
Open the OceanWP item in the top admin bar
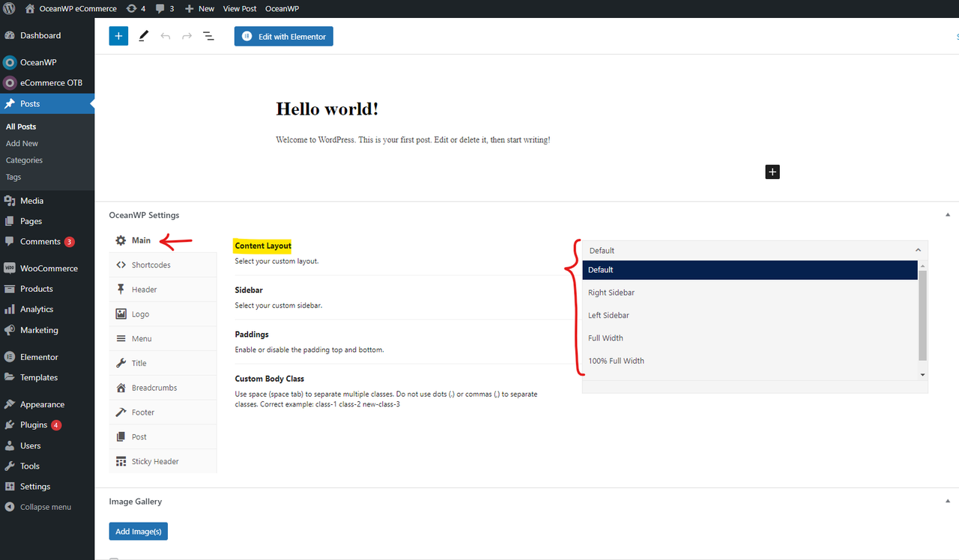coord(282,8)
